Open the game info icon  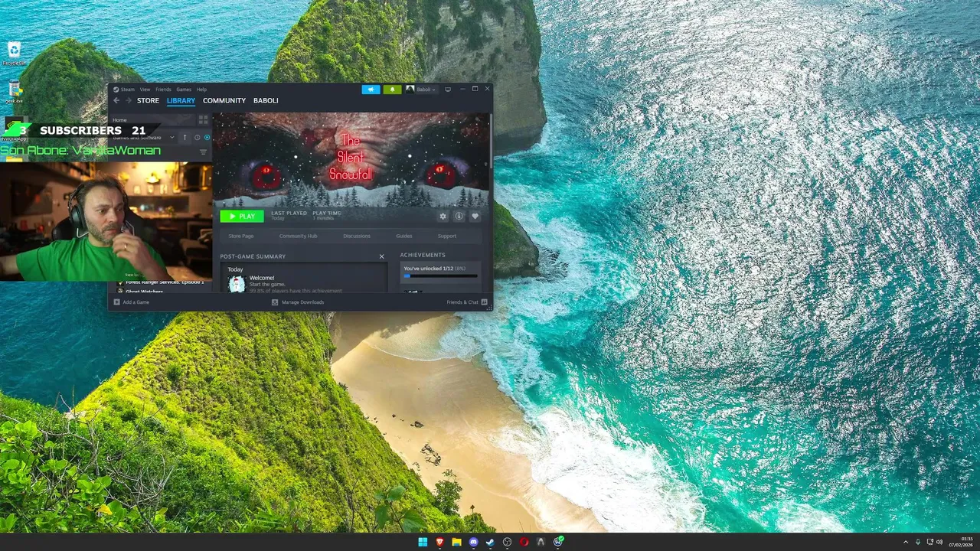pyautogui.click(x=459, y=217)
